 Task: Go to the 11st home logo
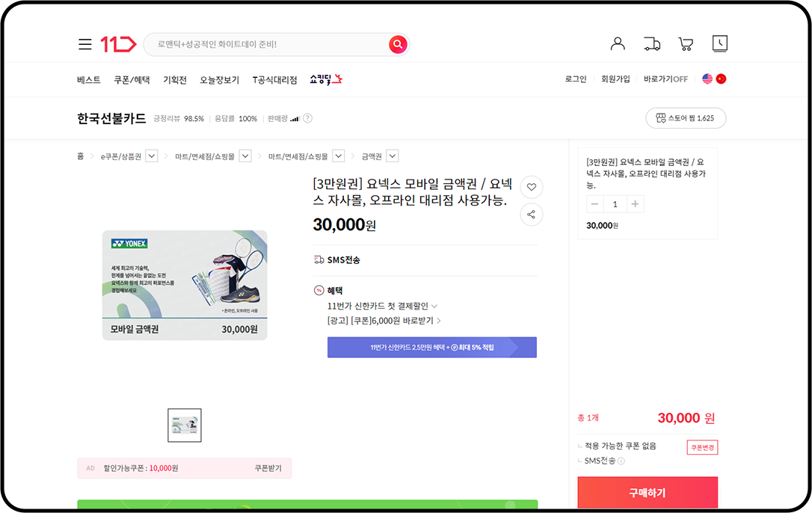point(118,44)
